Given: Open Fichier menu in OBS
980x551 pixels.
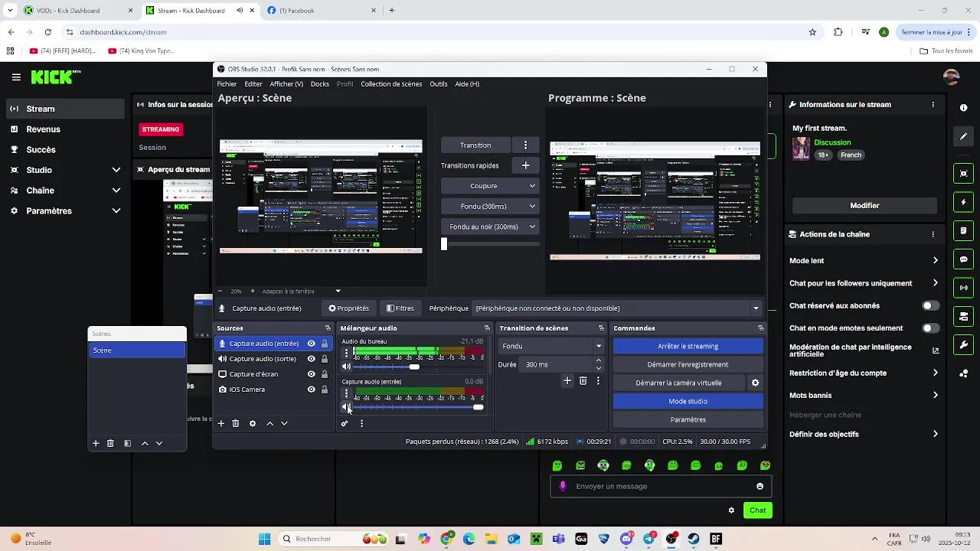Looking at the screenshot, I should (x=227, y=84).
